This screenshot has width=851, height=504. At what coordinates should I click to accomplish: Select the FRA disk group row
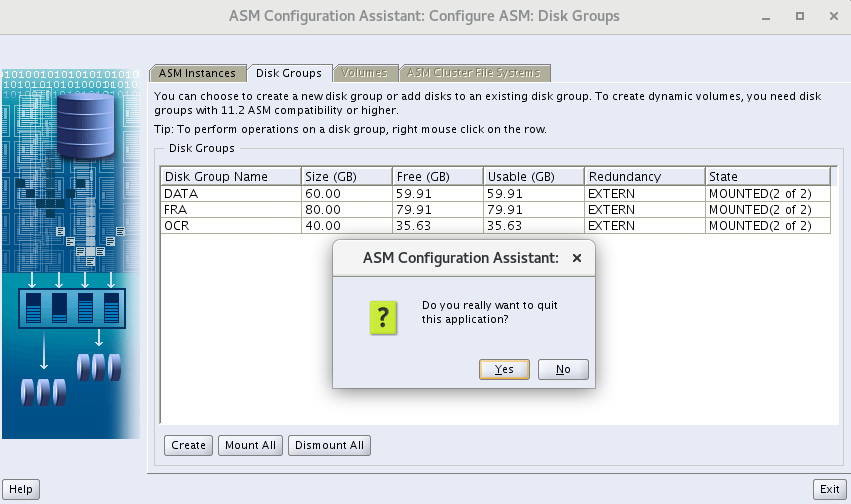point(230,210)
